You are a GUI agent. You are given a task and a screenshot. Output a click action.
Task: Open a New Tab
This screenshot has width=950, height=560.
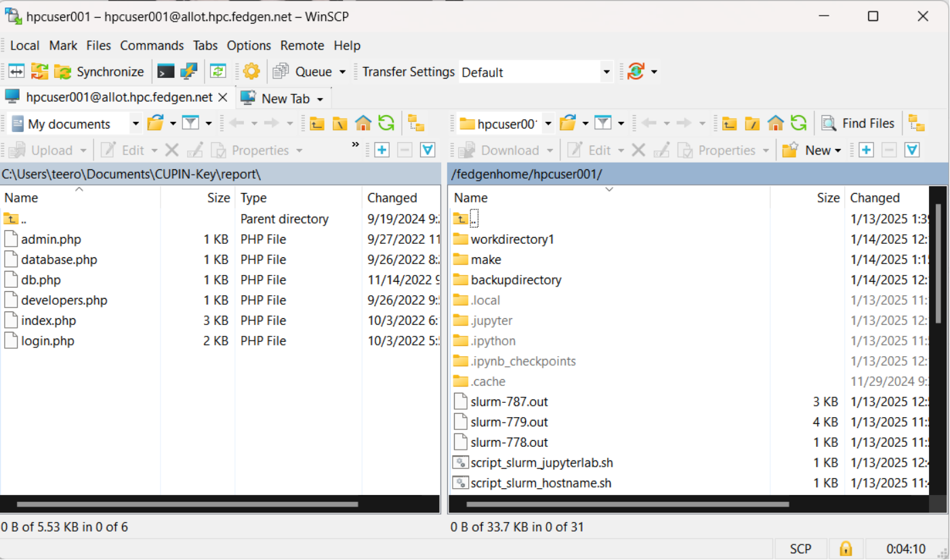pyautogui.click(x=284, y=98)
